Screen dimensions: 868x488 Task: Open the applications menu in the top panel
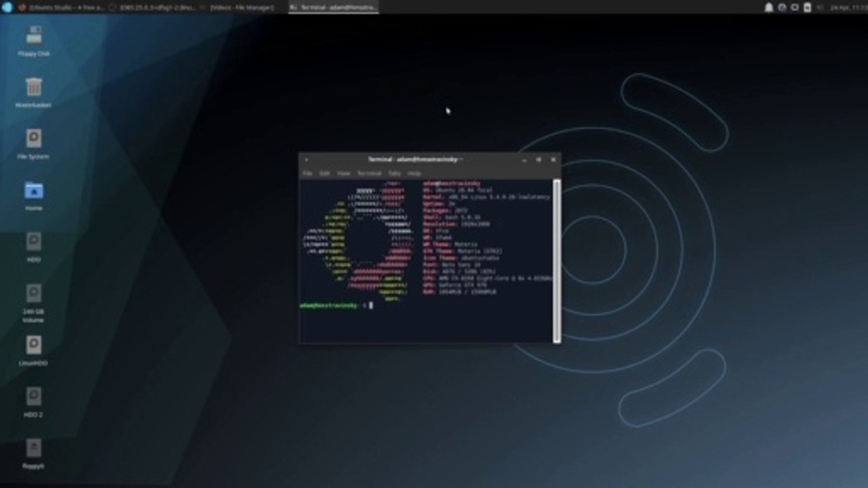(7, 7)
